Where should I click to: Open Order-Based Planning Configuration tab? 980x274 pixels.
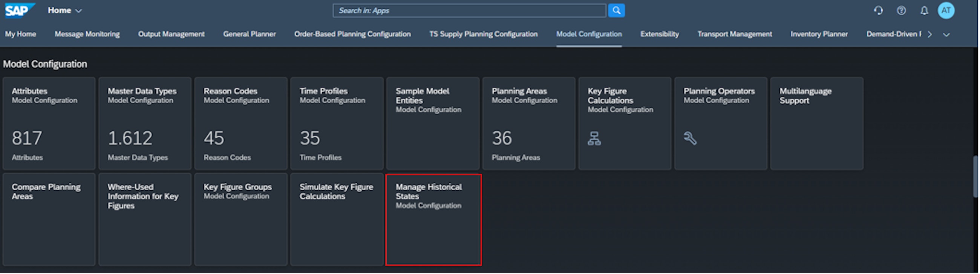[352, 34]
